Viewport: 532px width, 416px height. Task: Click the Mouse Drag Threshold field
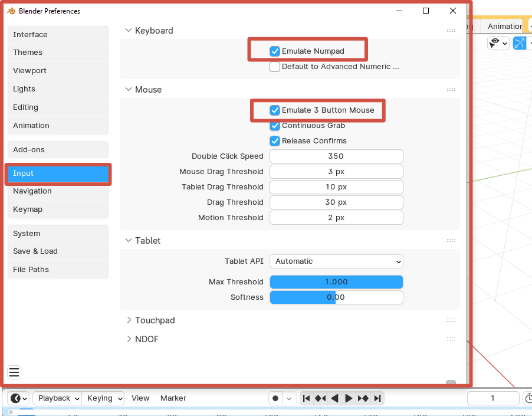tap(336, 172)
